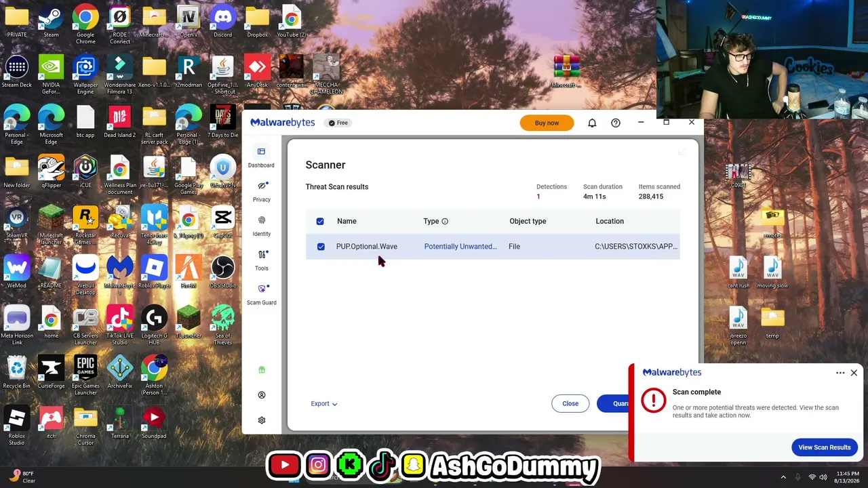
Task: Open the account profile icon in sidebar
Action: (x=262, y=394)
